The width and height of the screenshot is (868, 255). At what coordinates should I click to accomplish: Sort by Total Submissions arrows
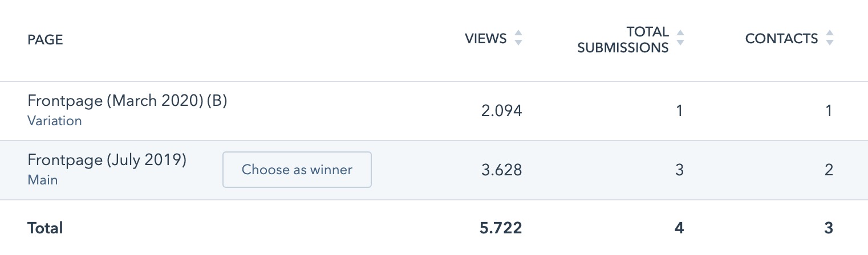point(679,39)
